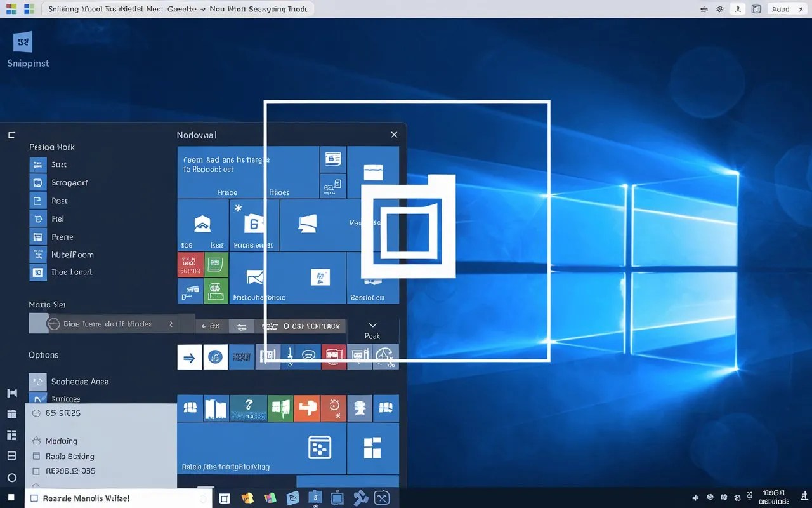The image size is (812, 508).
Task: Click the arrow at end of Matie Siei field
Action: coord(171,324)
